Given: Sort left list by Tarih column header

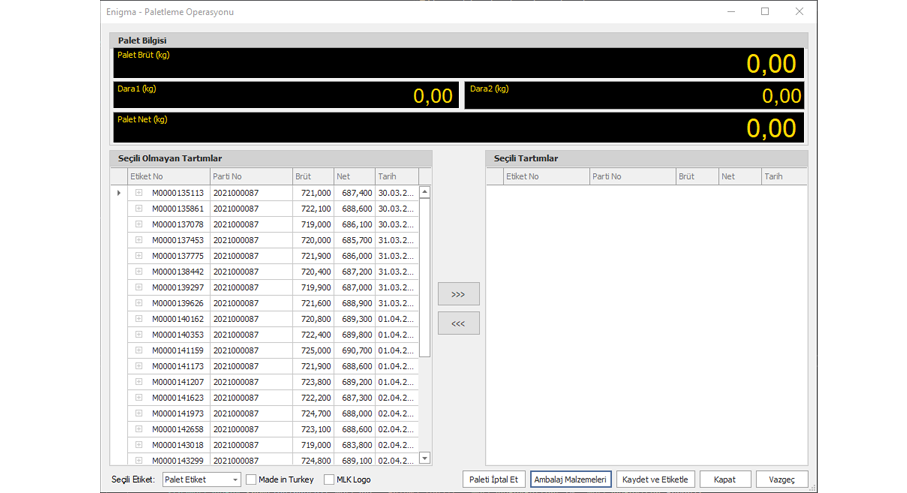Looking at the screenshot, I should click(395, 176).
